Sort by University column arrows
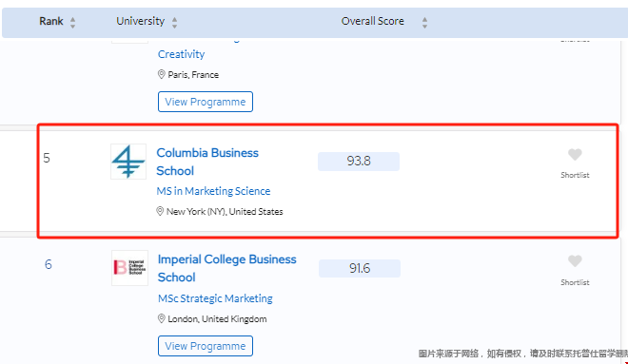 tap(174, 22)
